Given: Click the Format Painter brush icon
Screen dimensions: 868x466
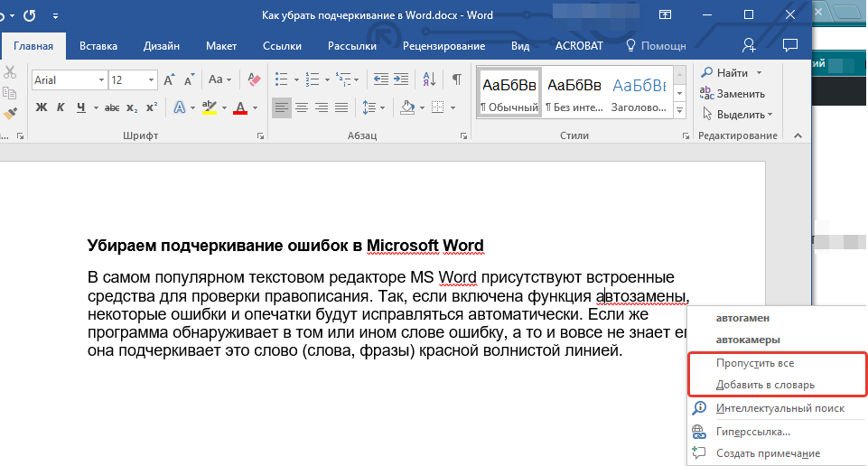Looking at the screenshot, I should [10, 114].
